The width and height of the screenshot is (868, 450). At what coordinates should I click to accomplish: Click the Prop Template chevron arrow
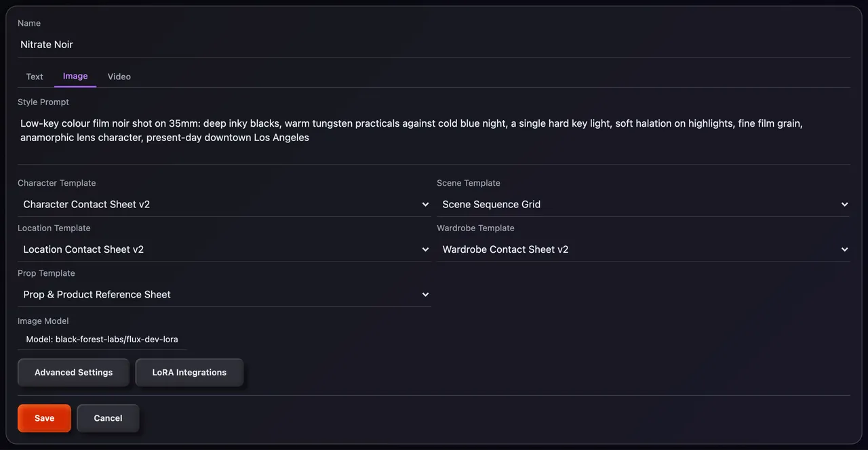(x=425, y=295)
